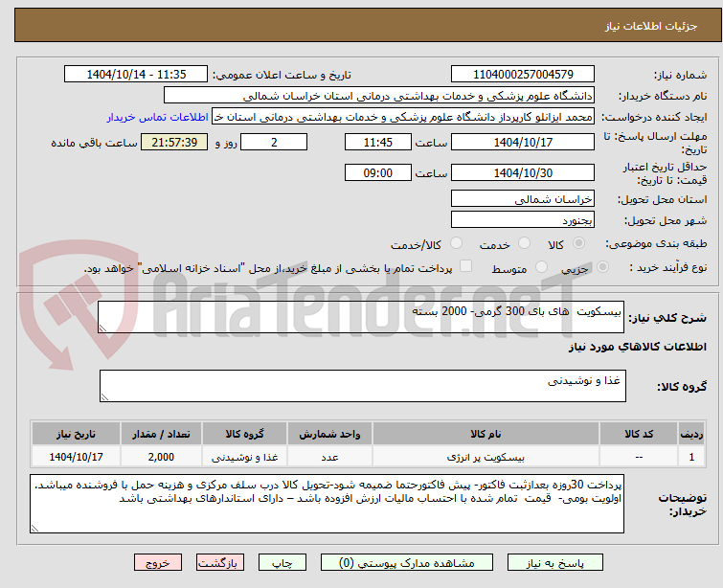Click the 09:00 validity time field

[x=377, y=173]
